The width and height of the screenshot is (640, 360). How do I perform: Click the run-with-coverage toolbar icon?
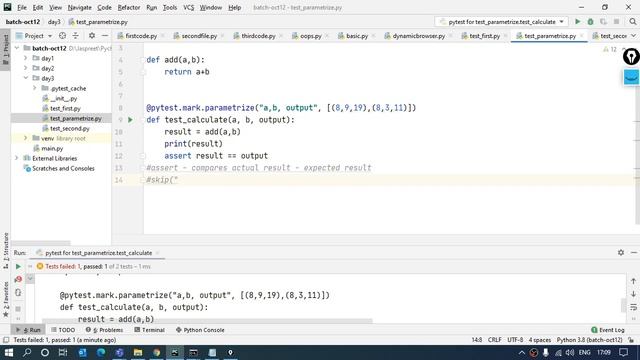point(603,22)
